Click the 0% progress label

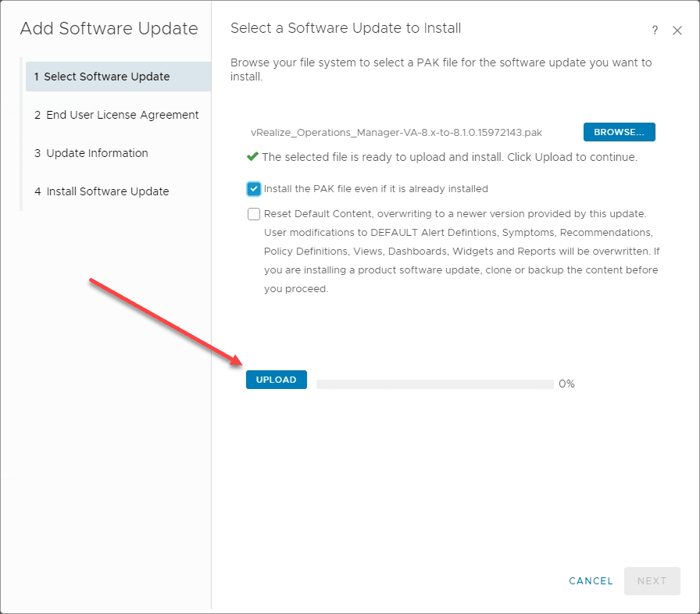click(566, 384)
